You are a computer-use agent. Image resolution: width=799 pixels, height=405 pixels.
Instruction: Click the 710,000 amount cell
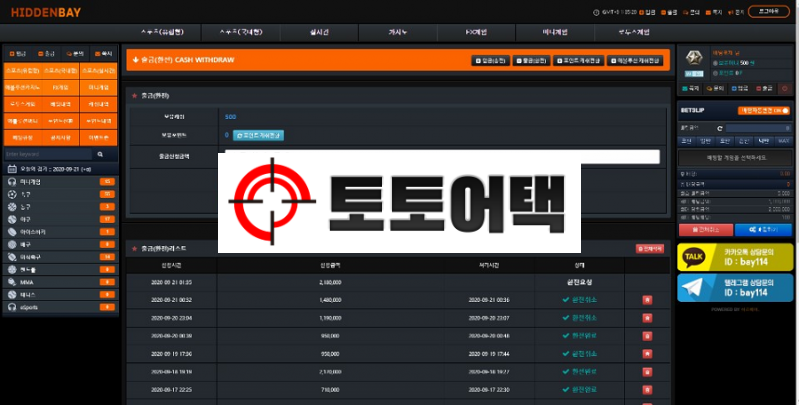coord(330,390)
